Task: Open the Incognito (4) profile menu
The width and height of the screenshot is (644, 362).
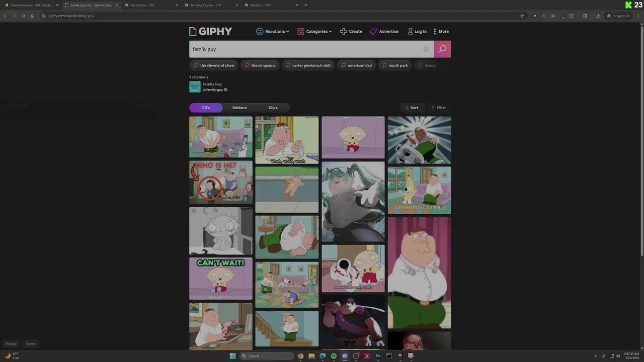Action: (618, 16)
